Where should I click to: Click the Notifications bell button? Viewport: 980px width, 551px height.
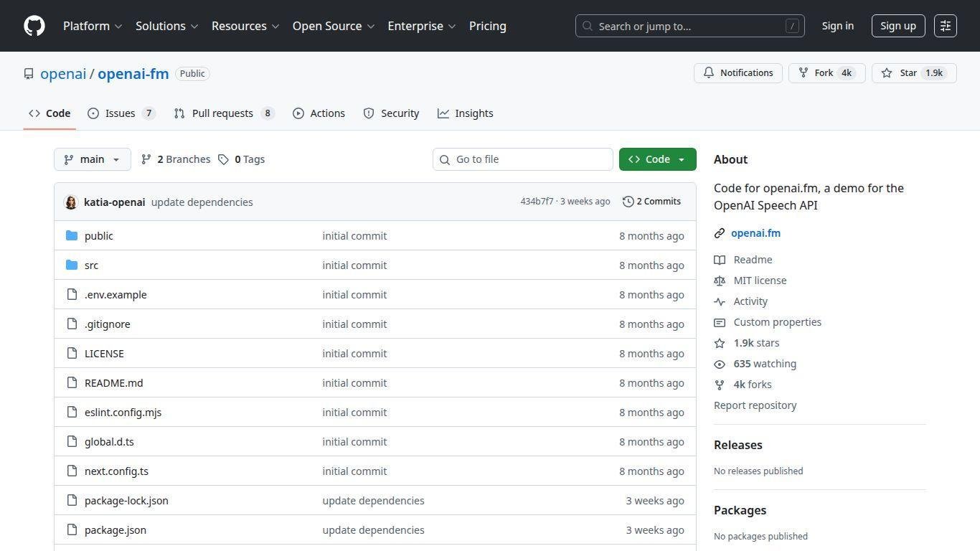(x=738, y=73)
